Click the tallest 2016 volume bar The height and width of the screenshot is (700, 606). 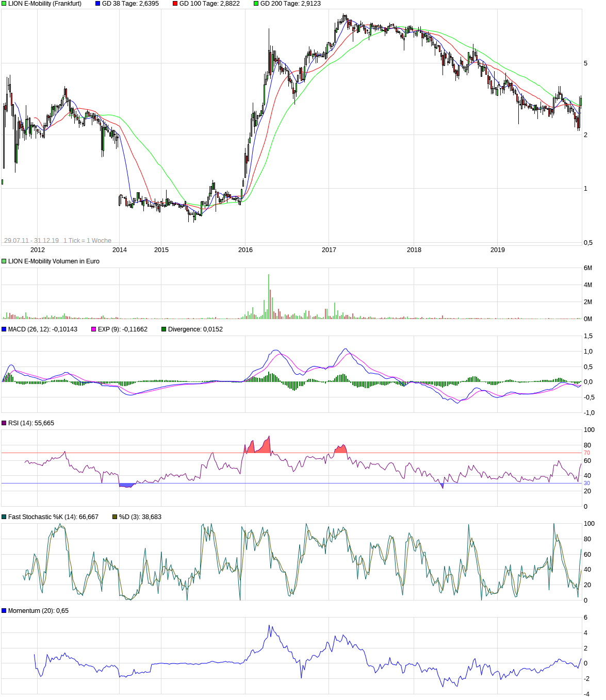269,296
